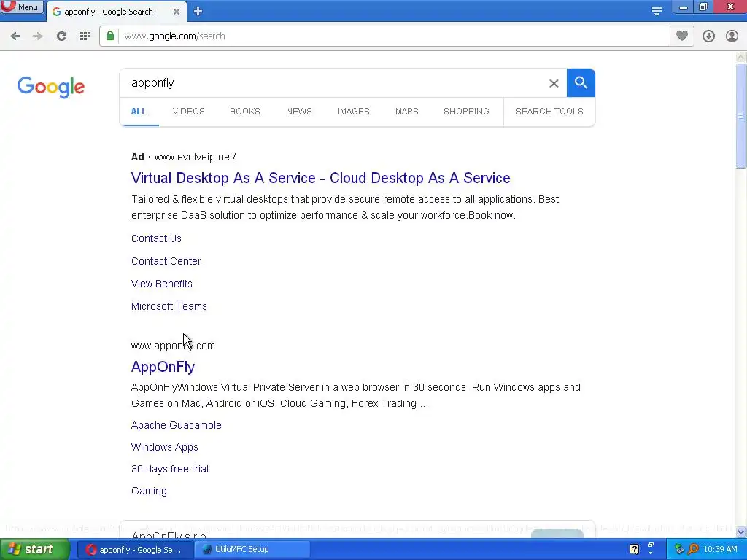
Task: Open the AppOnFly result title
Action: 163,367
